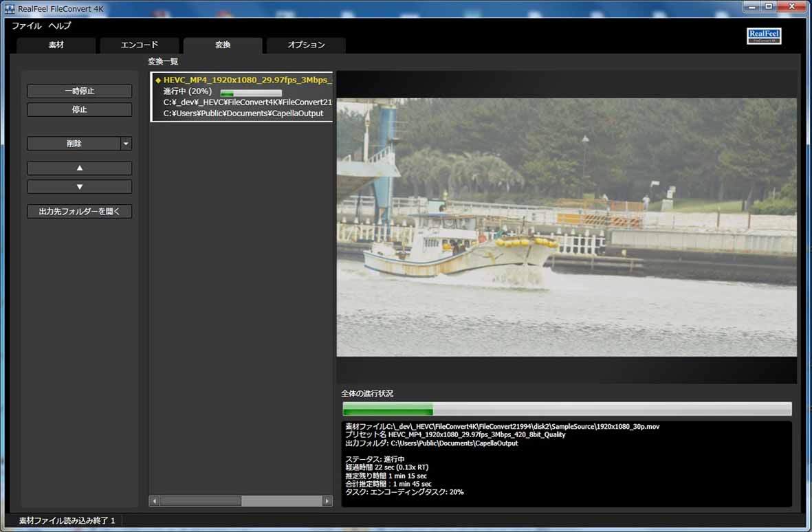Select the HEVC_MP4_1920x1080 conversion list item
Viewport: 812px width, 532px height.
click(x=242, y=97)
